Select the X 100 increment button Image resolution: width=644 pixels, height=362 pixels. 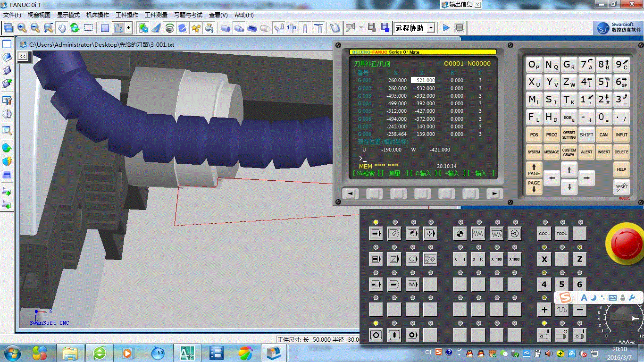coord(496,259)
